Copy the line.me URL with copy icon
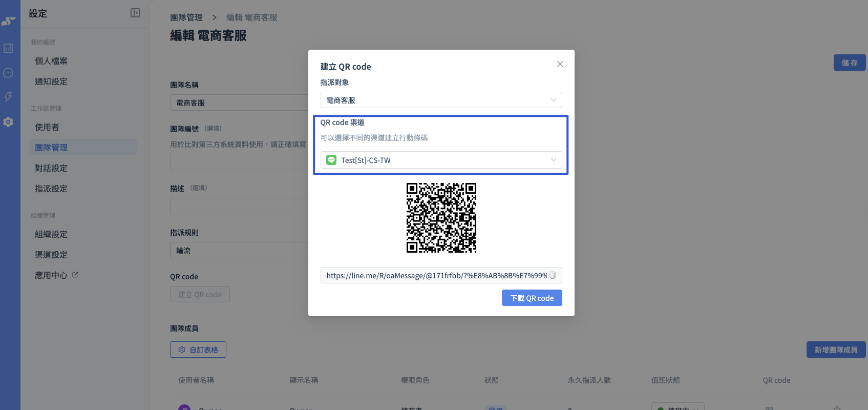The image size is (868, 410). coord(553,275)
